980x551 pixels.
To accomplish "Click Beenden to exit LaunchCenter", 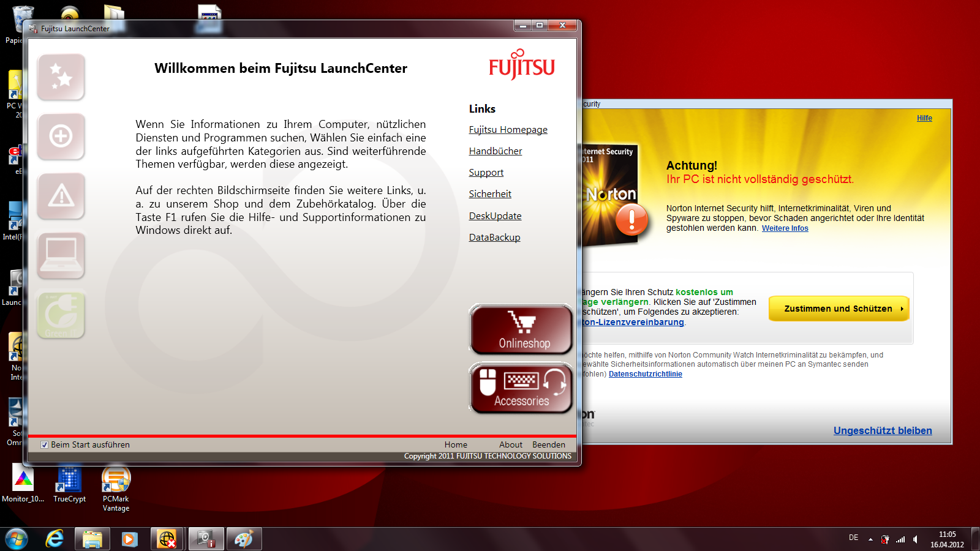I will (x=549, y=444).
